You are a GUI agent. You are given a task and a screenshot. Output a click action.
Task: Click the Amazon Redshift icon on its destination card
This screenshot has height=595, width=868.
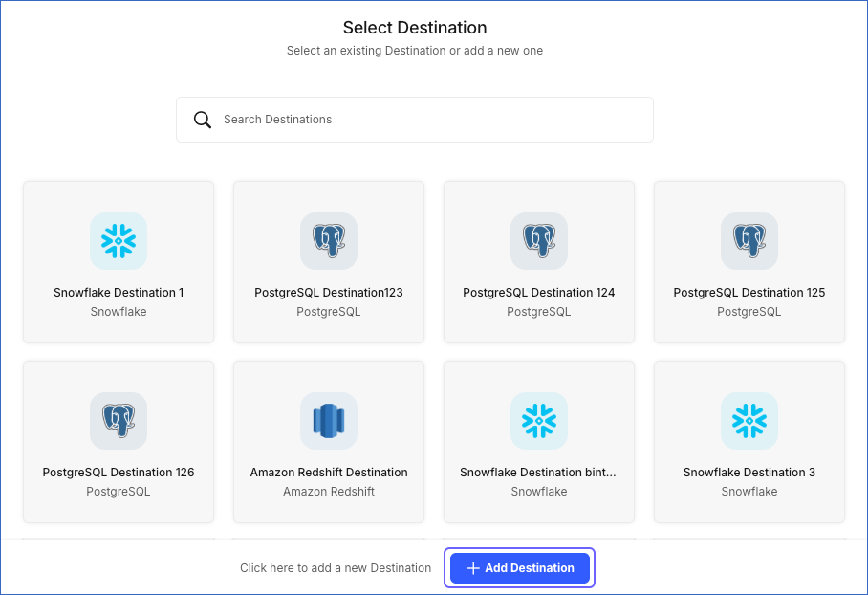(x=329, y=421)
